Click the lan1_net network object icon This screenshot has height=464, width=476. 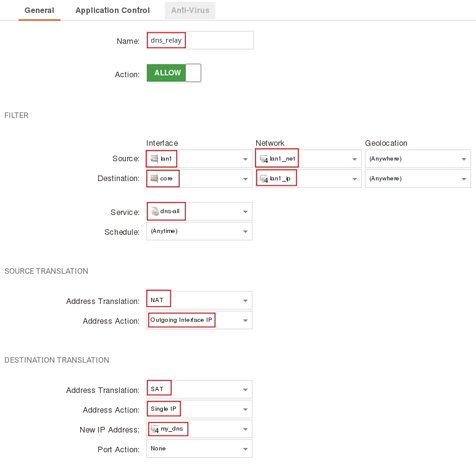click(264, 159)
